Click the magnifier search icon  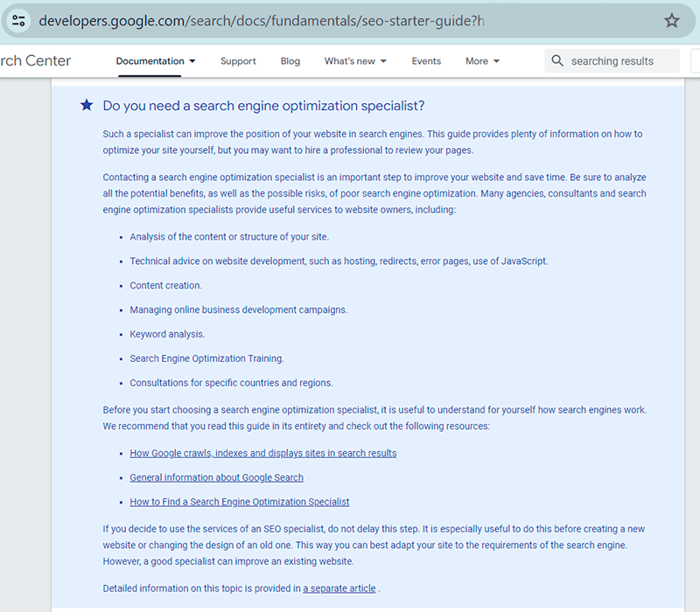(557, 60)
